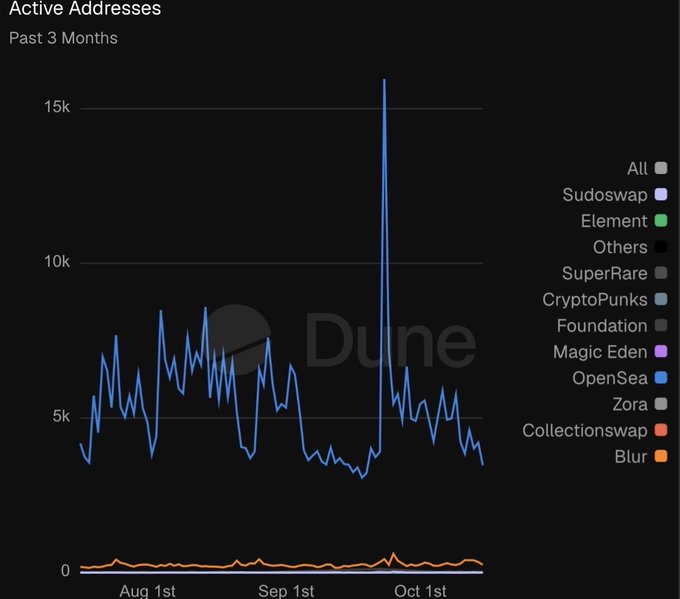Screen dimensions: 680x599
Task: Click the 'Blur' legend label
Action: (x=631, y=457)
